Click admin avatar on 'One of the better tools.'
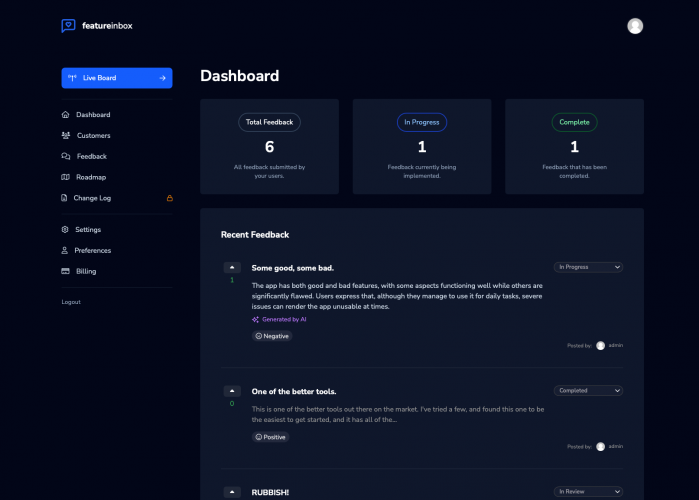 click(600, 447)
